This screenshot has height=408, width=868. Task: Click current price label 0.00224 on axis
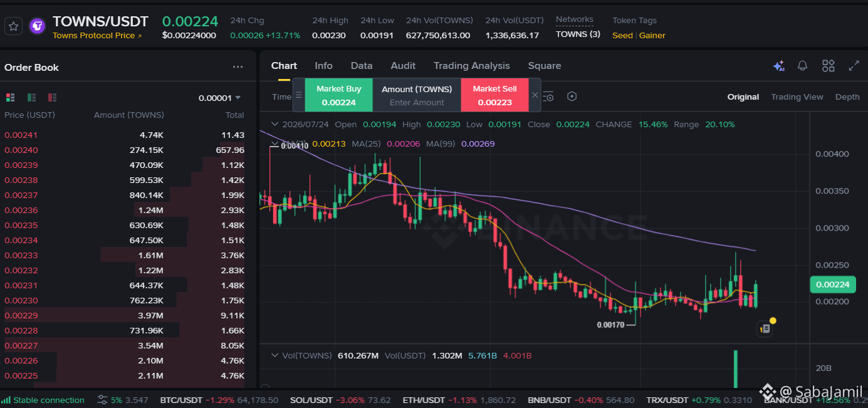tap(833, 285)
